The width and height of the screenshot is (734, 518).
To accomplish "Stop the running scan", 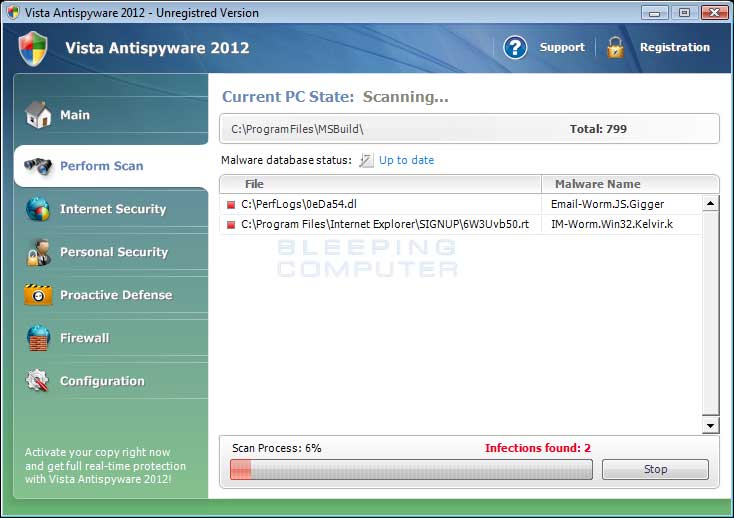I will coord(655,469).
